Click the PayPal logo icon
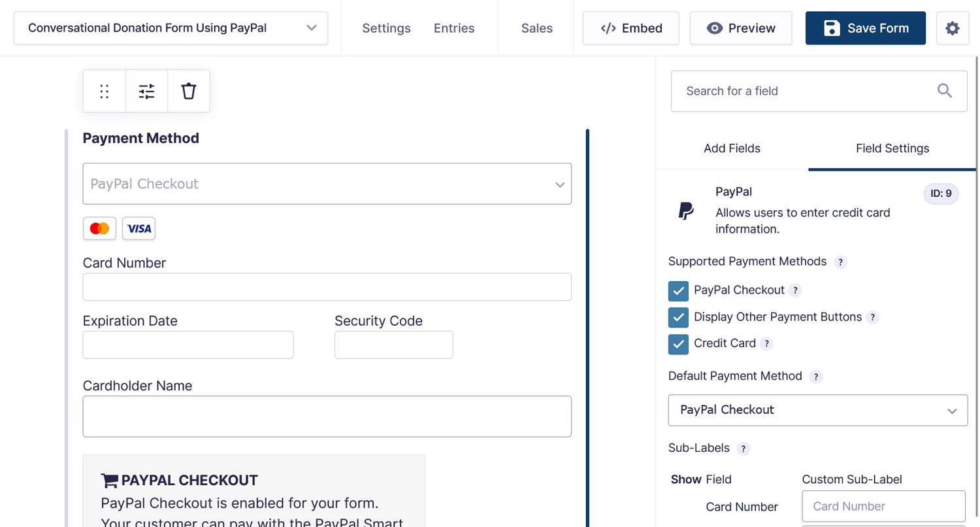 [x=686, y=211]
